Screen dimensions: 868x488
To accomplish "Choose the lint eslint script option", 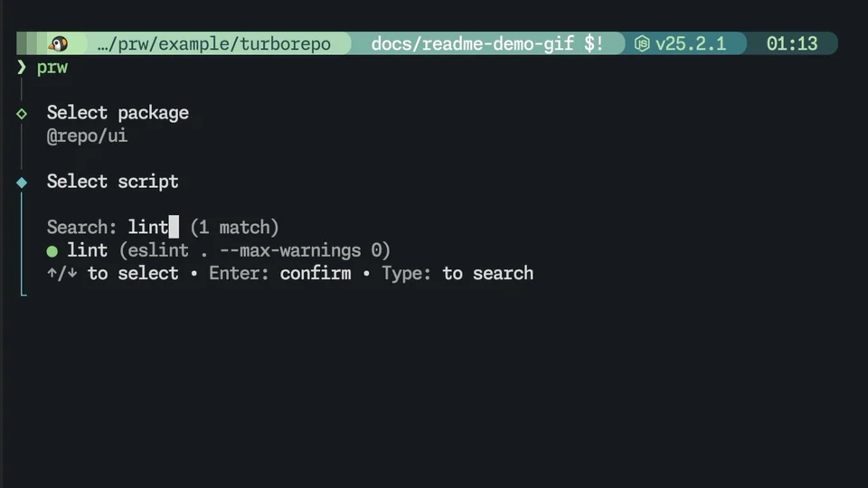I will click(219, 250).
